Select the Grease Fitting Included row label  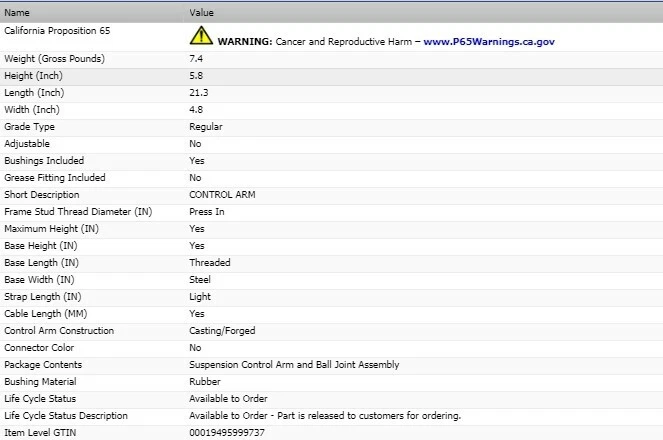pyautogui.click(x=55, y=178)
